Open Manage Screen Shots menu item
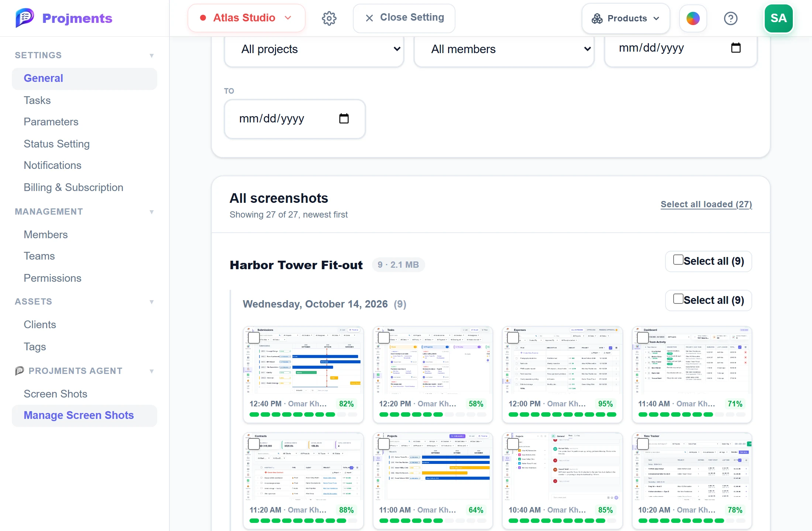Image resolution: width=812 pixels, height=531 pixels. coord(85,416)
